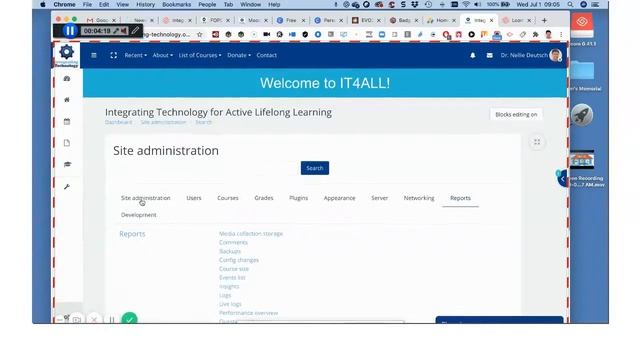Screen dimensions: 640x360
Task: Open the Live logs report link
Action: [x=230, y=304]
